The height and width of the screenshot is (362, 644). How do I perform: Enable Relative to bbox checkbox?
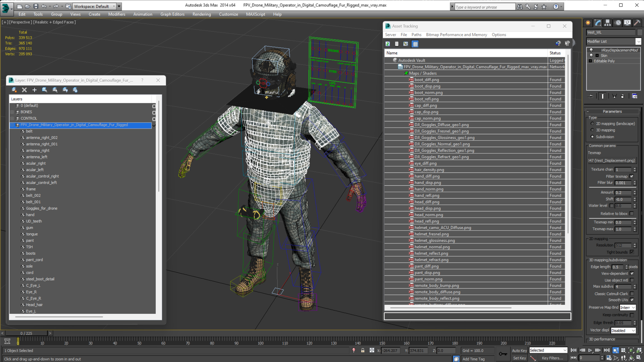click(x=632, y=213)
